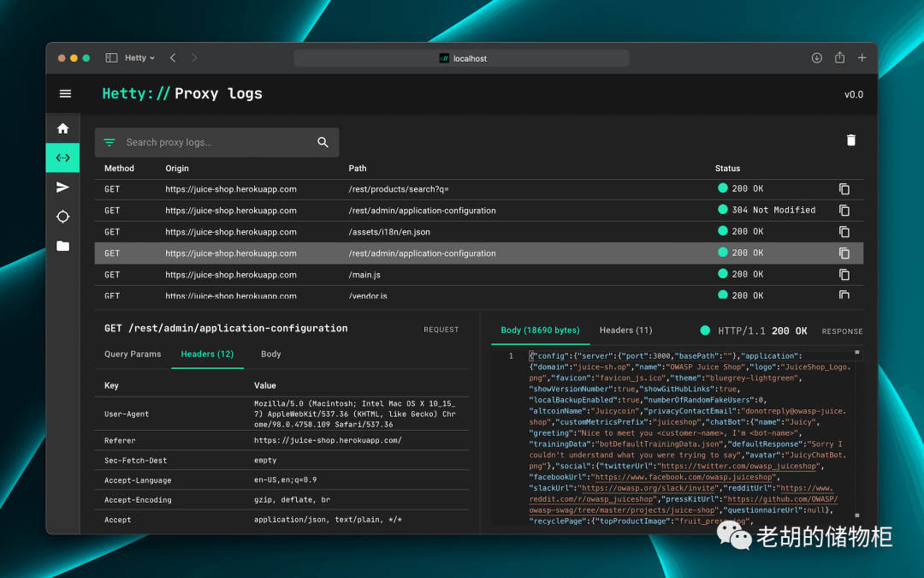Click the User-Agent header key
The image size is (924, 578).
[x=127, y=414]
